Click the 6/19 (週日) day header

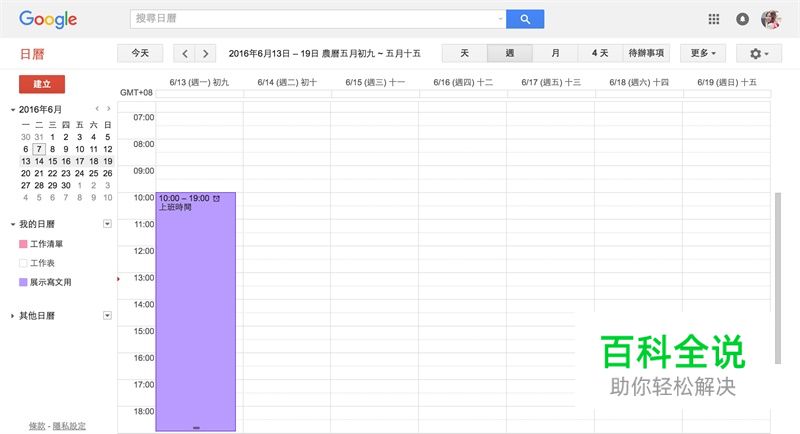point(727,82)
